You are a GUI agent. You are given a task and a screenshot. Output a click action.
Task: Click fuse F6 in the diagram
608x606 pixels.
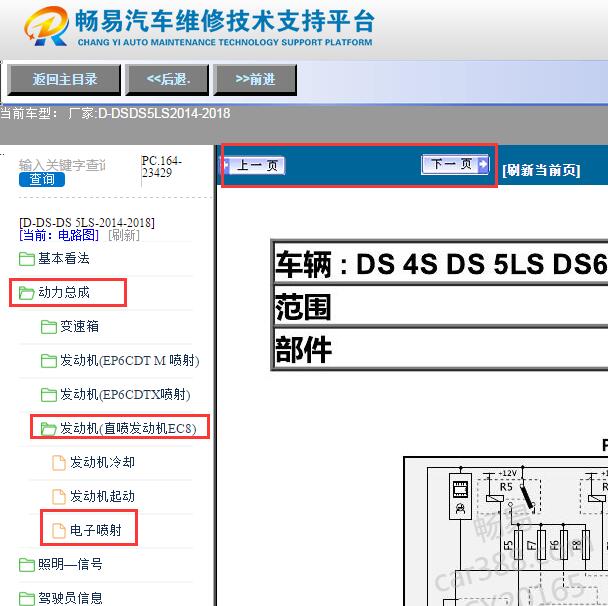coord(564,545)
